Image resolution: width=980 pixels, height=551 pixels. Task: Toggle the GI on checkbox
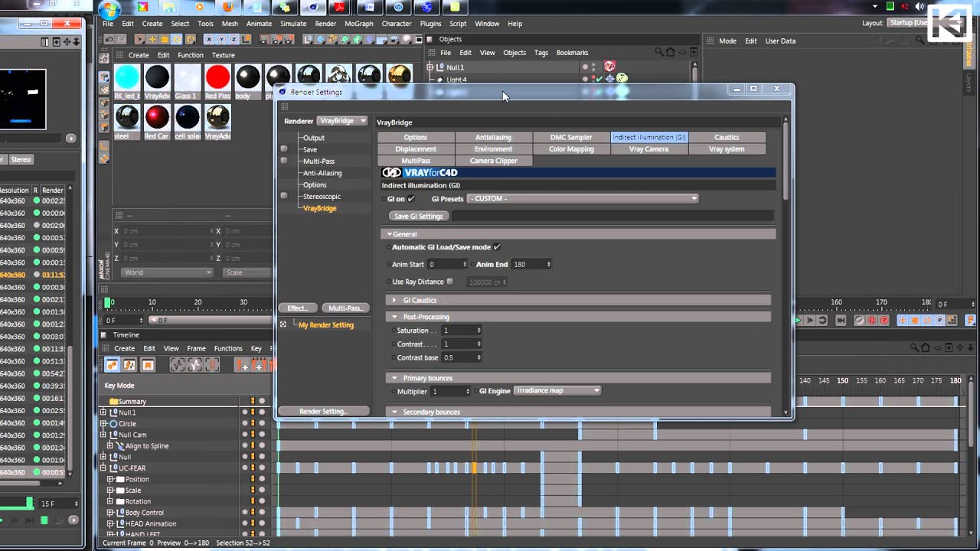tap(411, 199)
